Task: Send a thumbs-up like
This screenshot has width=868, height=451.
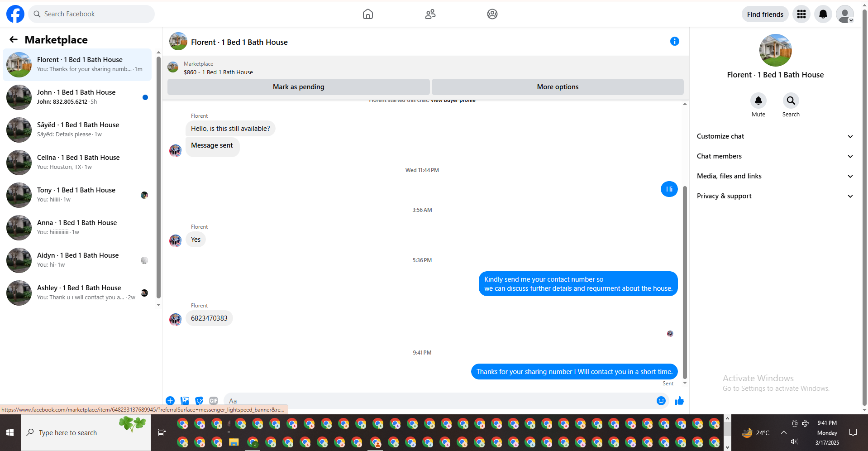Action: tap(679, 401)
